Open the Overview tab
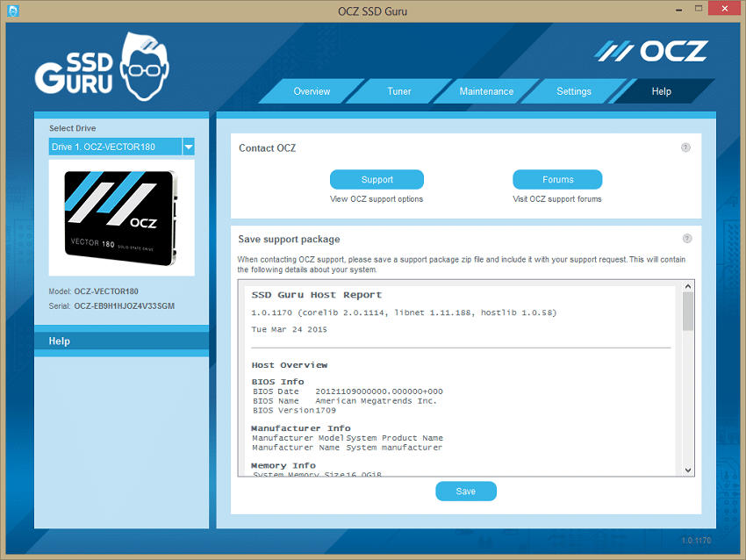746x560 pixels. (312, 91)
